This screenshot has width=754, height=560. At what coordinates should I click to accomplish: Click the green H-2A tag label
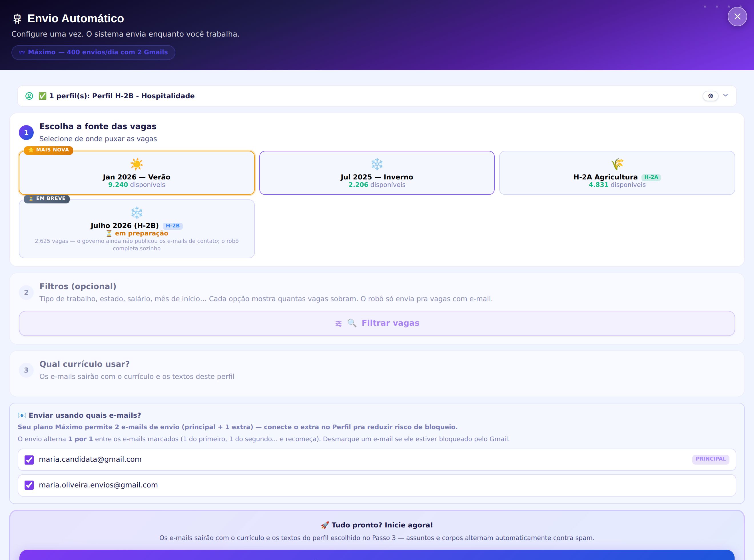tap(651, 177)
